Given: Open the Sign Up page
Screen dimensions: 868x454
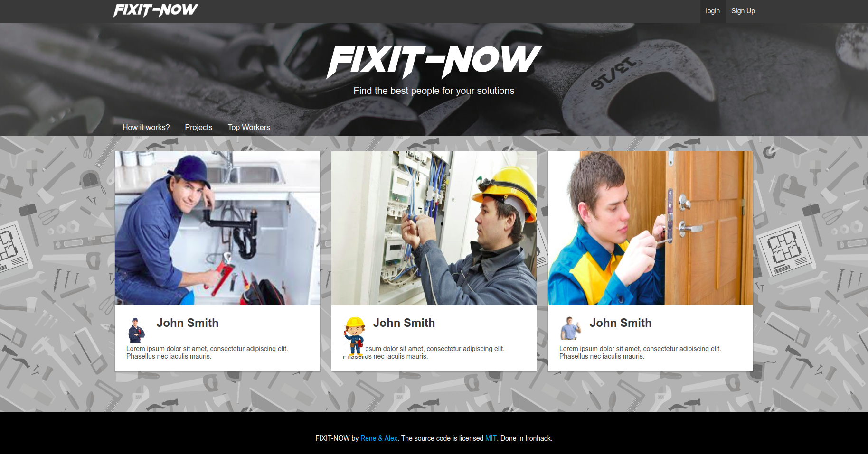Looking at the screenshot, I should [x=743, y=11].
